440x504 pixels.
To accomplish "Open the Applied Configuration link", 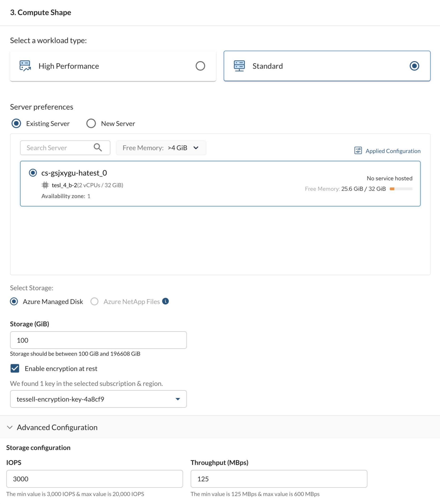I will tap(393, 151).
